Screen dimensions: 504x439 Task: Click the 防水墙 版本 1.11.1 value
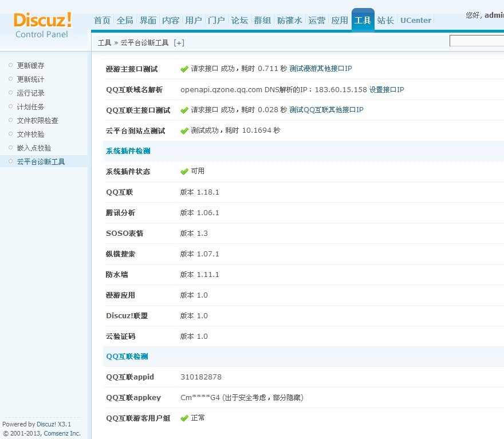(200, 275)
